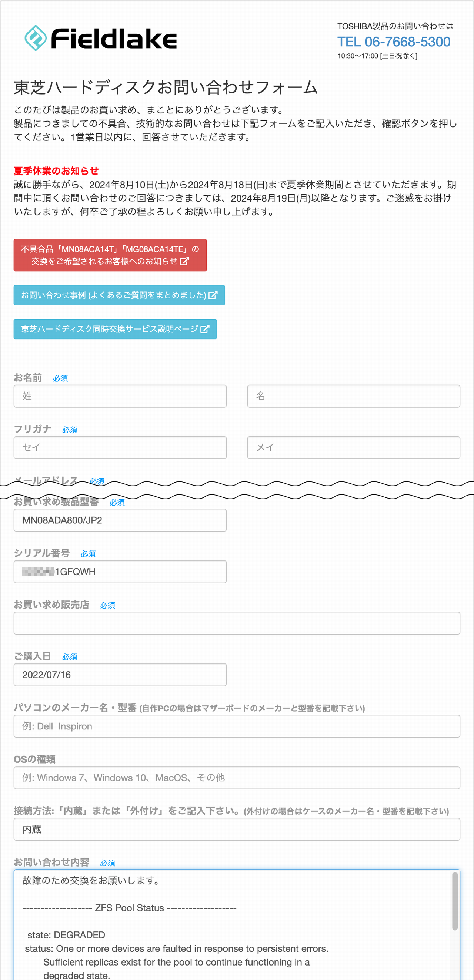Call the TEL 06-7668-5300 link
Screen dimensions: 474x980
coord(394,42)
